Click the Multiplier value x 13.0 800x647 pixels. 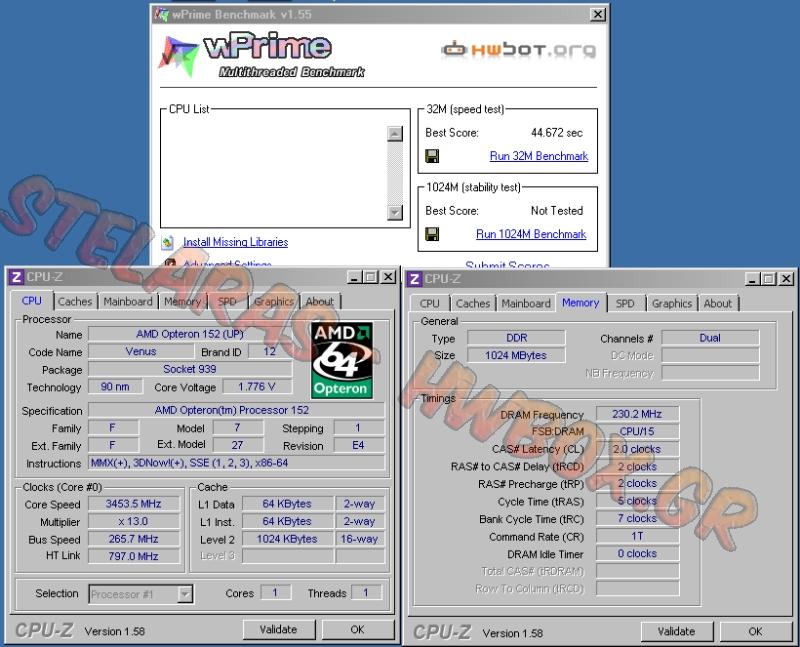click(x=134, y=521)
